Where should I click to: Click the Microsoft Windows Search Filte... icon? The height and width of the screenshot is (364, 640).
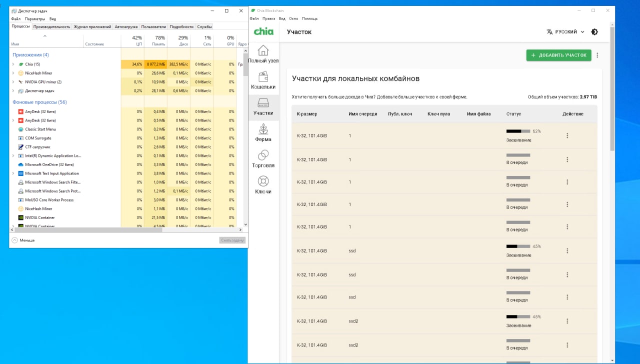point(20,182)
